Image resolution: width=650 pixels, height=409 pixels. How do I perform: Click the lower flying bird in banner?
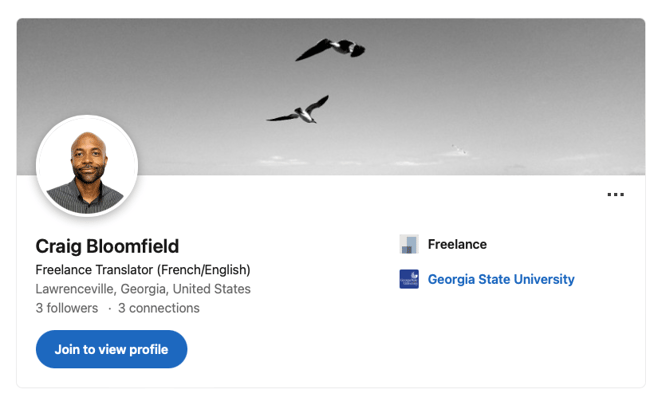(299, 110)
